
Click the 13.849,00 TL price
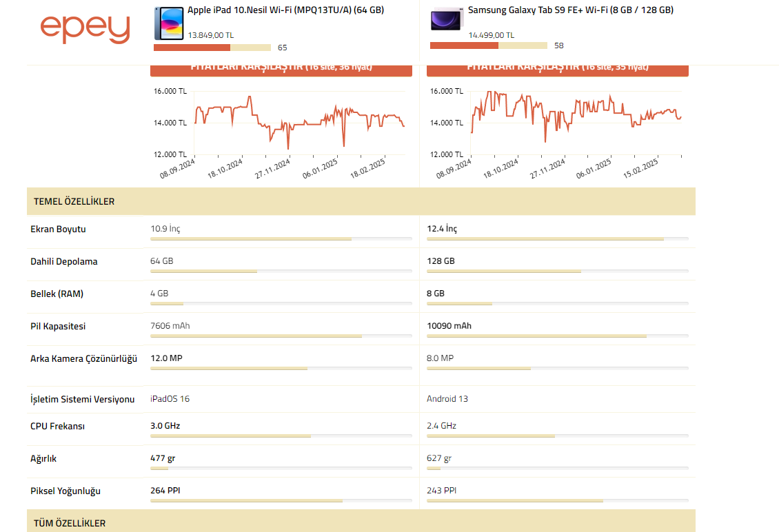[211, 35]
